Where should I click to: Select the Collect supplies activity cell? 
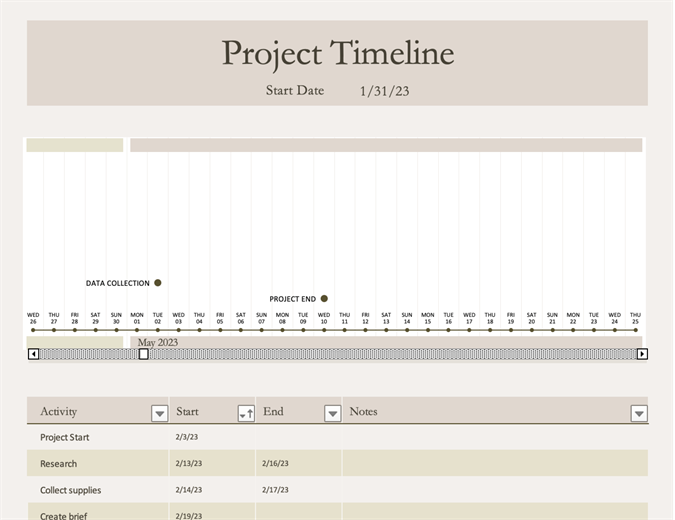(x=70, y=490)
